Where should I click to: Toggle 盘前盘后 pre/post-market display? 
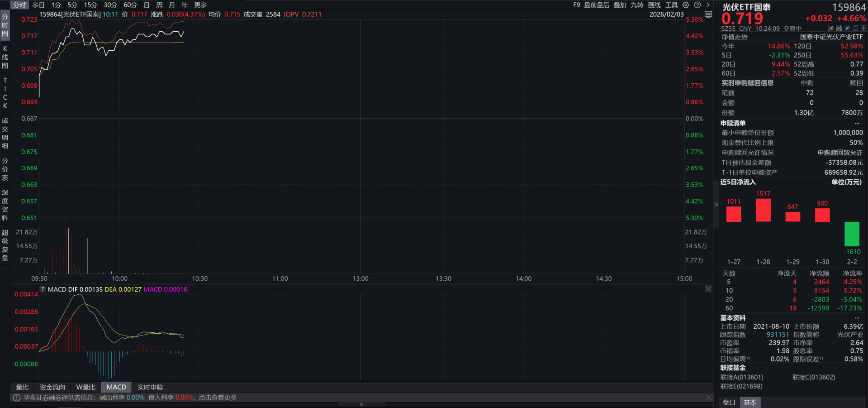click(596, 5)
